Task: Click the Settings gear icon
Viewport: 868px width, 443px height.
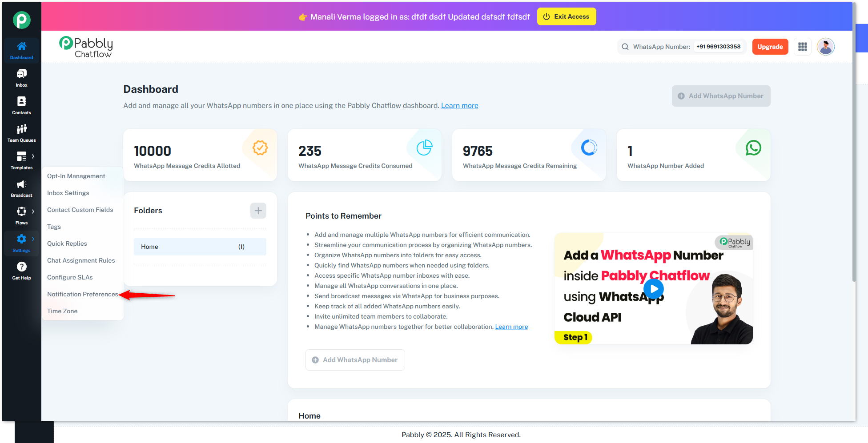Action: 21,239
